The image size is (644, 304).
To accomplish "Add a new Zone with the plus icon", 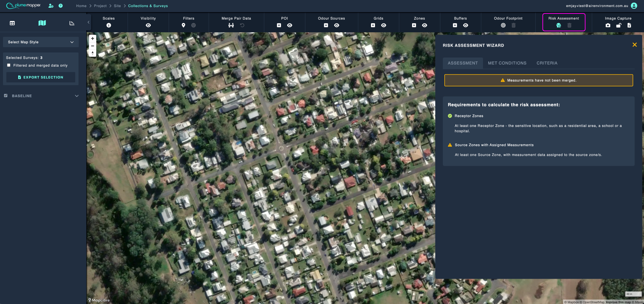I will click(x=414, y=25).
